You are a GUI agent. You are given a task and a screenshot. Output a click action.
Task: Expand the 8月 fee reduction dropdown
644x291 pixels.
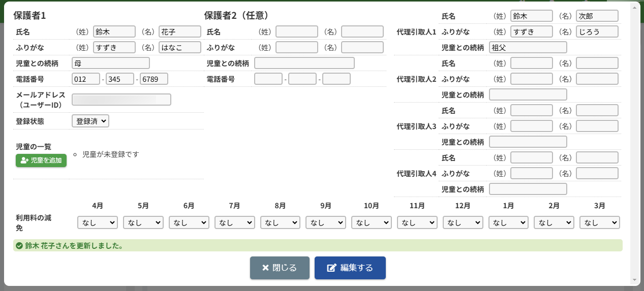tap(280, 222)
